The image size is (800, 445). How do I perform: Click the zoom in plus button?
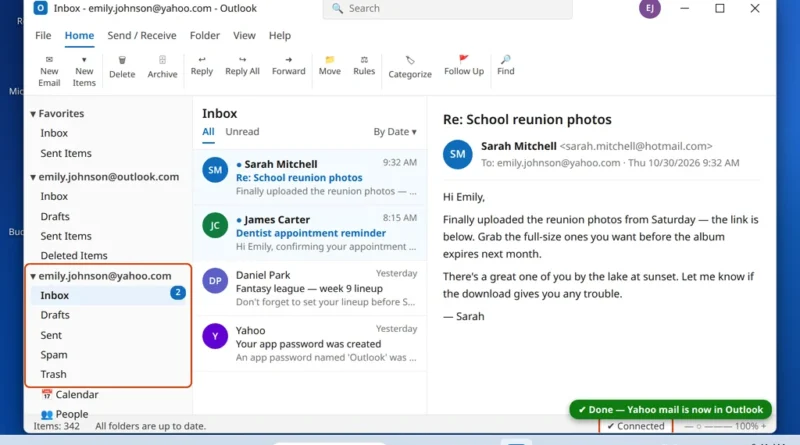[764, 426]
